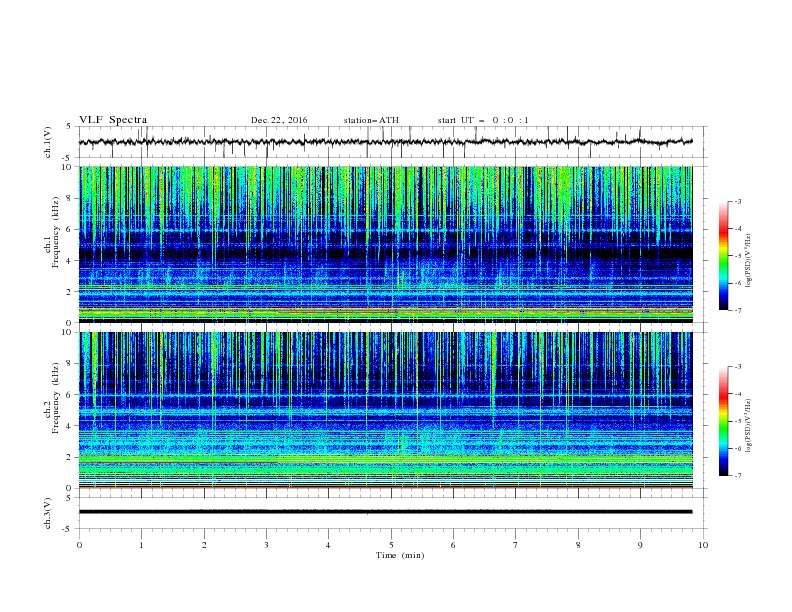Click the "4" tick on ch.2 frequency axis
This screenshot has width=792, height=612.
[x=70, y=427]
